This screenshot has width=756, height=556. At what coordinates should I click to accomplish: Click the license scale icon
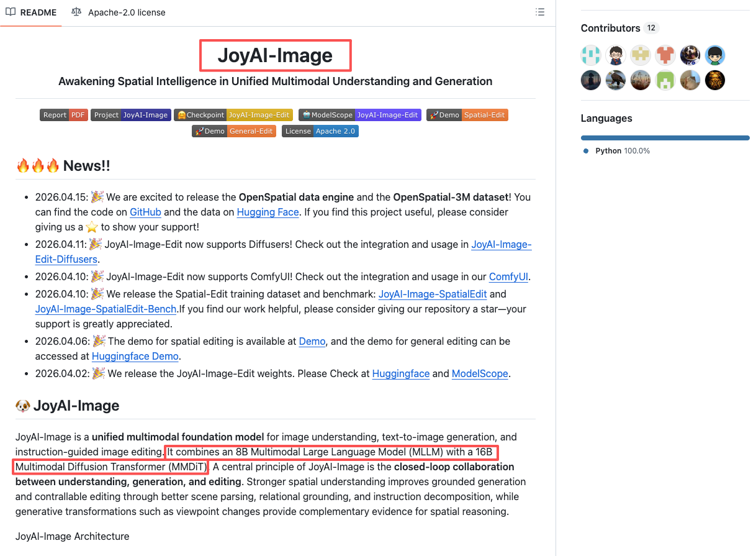[76, 12]
